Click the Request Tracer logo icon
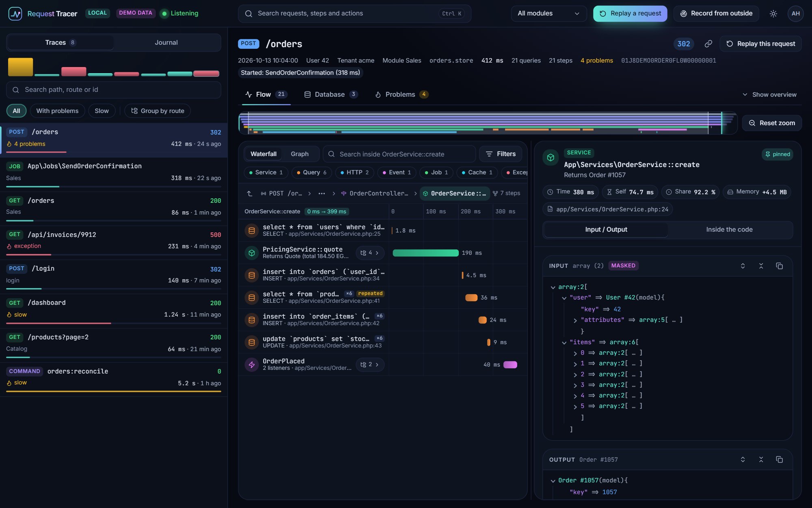812x508 pixels. click(15, 13)
